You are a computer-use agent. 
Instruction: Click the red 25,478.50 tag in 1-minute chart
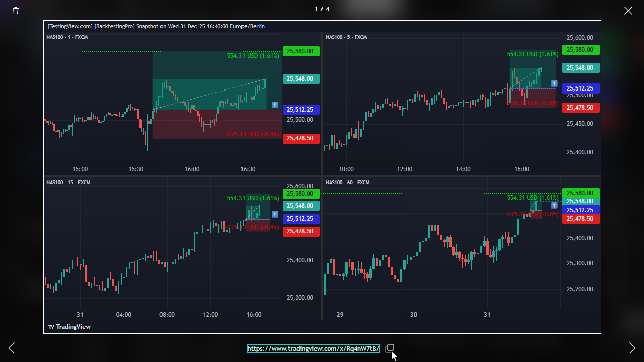point(301,138)
